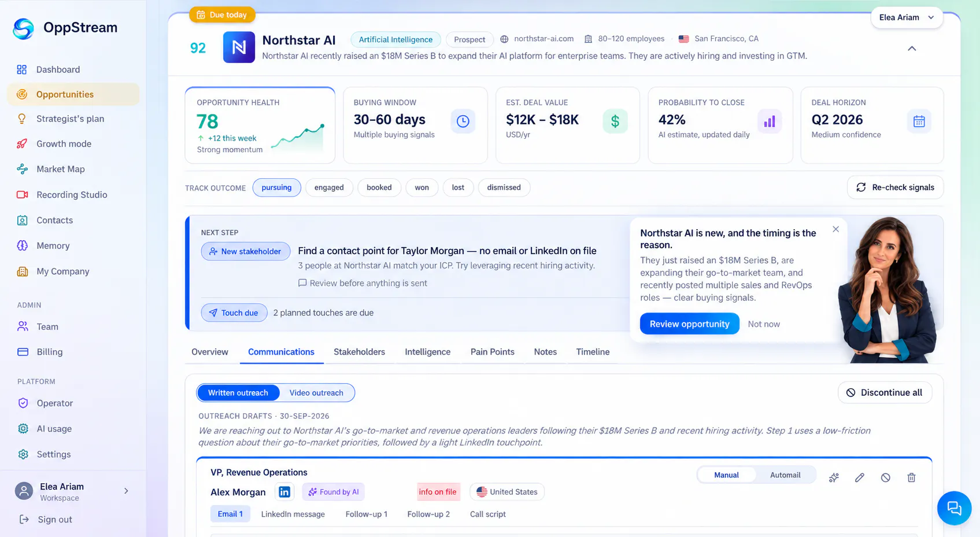Click the Buying Window clock icon

pos(463,121)
